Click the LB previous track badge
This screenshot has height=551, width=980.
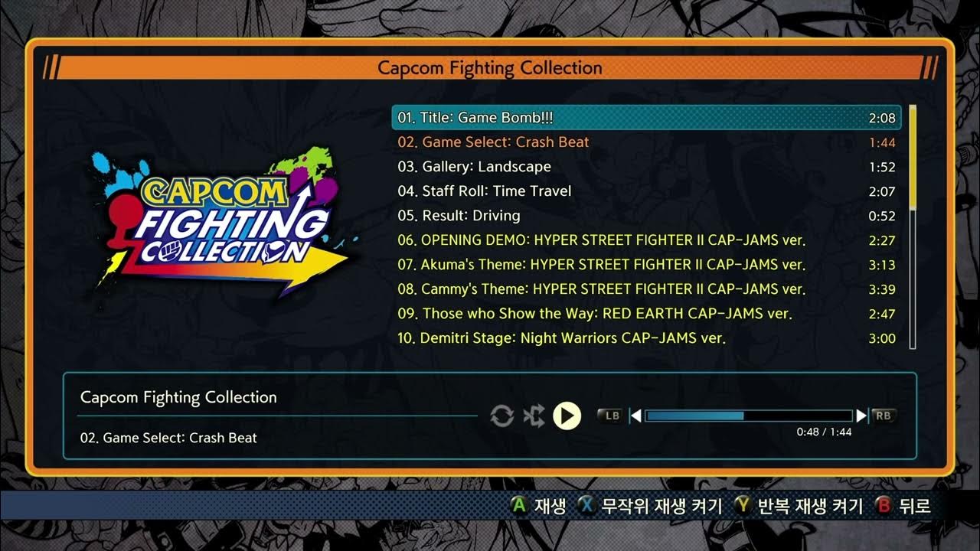(x=611, y=416)
